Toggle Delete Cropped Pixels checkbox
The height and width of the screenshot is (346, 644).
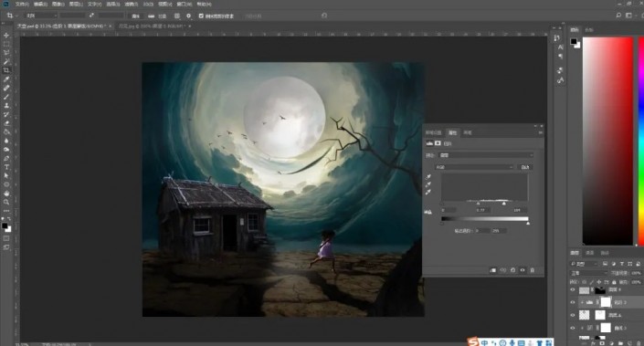[201, 16]
